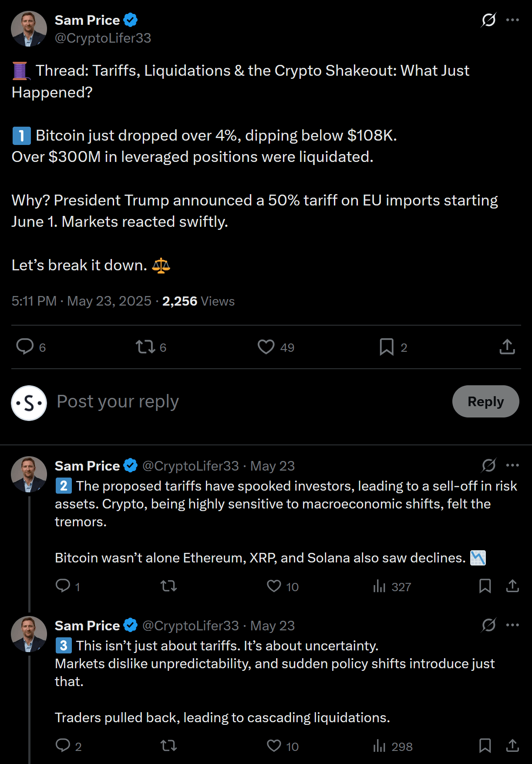Like the main thread post with 49 likes

(266, 347)
